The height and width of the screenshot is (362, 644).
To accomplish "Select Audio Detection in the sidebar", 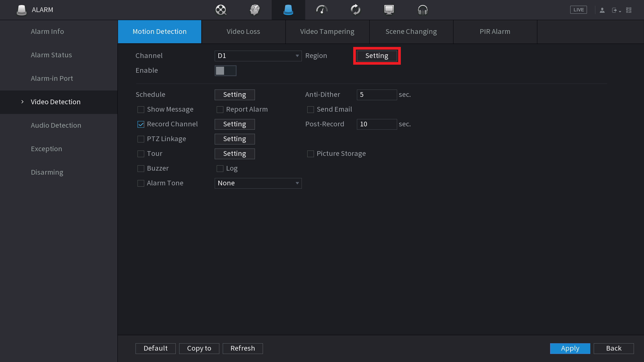I will coord(56,125).
